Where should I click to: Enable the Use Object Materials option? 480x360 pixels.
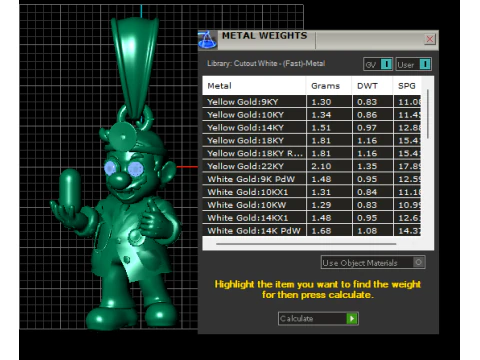(x=373, y=263)
